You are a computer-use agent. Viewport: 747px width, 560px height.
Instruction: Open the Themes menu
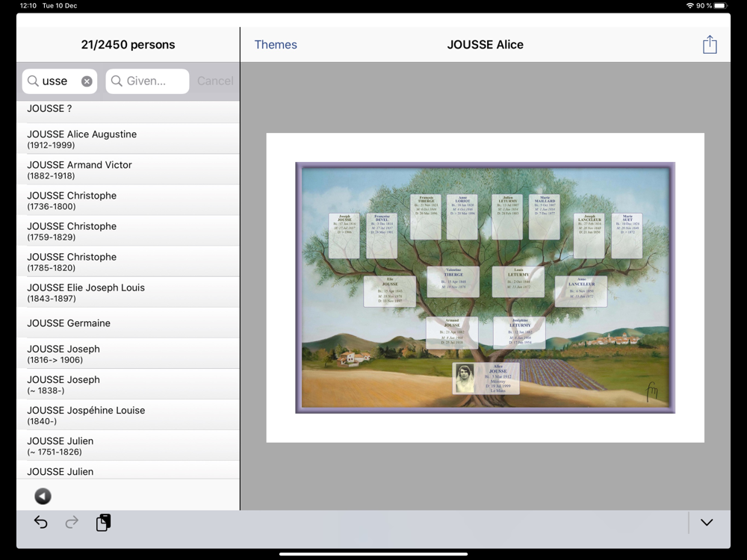pyautogui.click(x=276, y=45)
